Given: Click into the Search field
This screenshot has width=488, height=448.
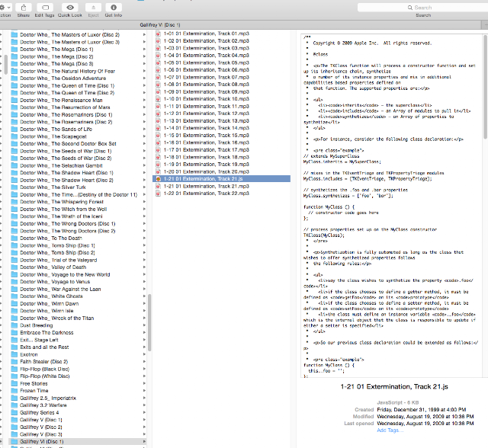Looking at the screenshot, I should coord(422,8).
